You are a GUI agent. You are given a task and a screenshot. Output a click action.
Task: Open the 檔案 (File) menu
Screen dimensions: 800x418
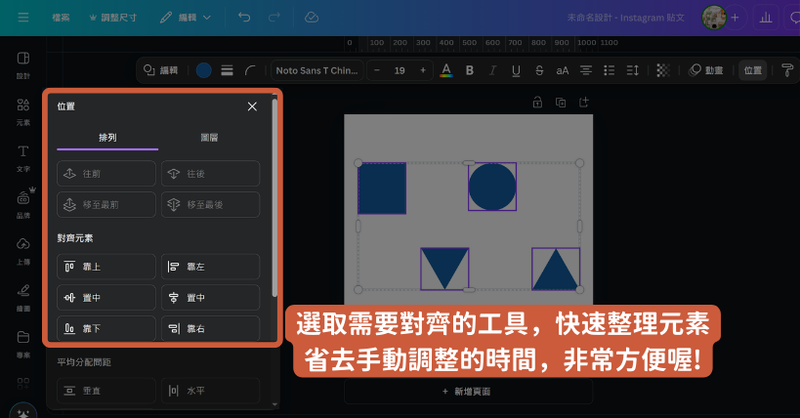pyautogui.click(x=61, y=17)
